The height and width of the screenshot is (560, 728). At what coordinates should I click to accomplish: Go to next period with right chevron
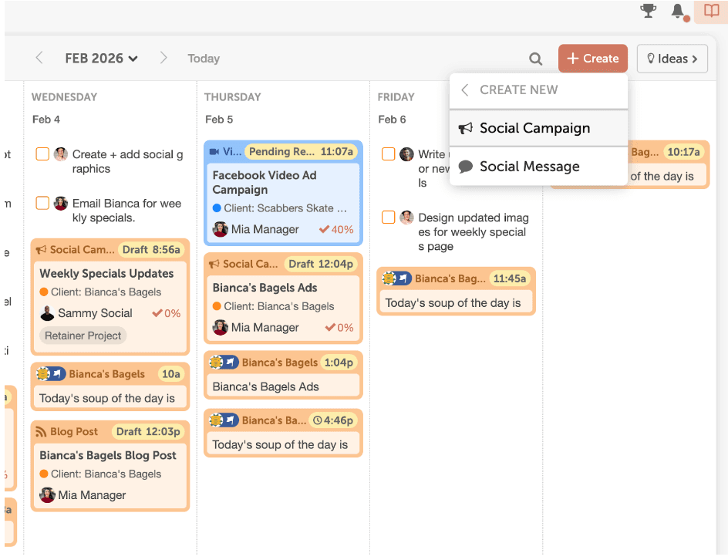[163, 58]
